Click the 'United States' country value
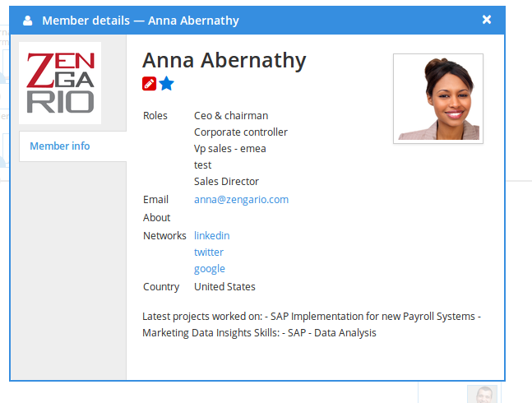 point(224,287)
